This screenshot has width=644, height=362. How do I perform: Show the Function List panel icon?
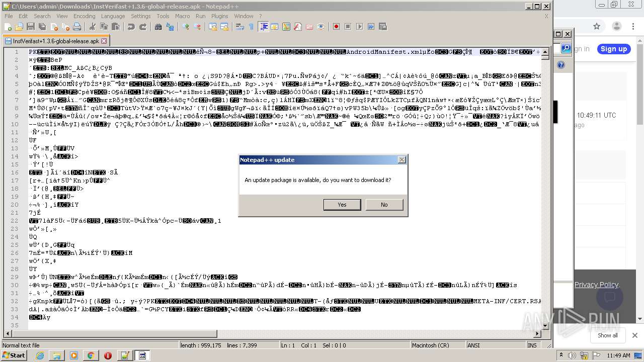pyautogui.click(x=298, y=27)
